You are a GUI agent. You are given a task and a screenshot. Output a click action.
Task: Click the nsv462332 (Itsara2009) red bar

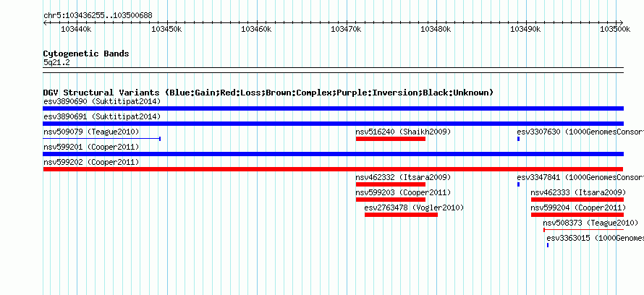tap(391, 184)
